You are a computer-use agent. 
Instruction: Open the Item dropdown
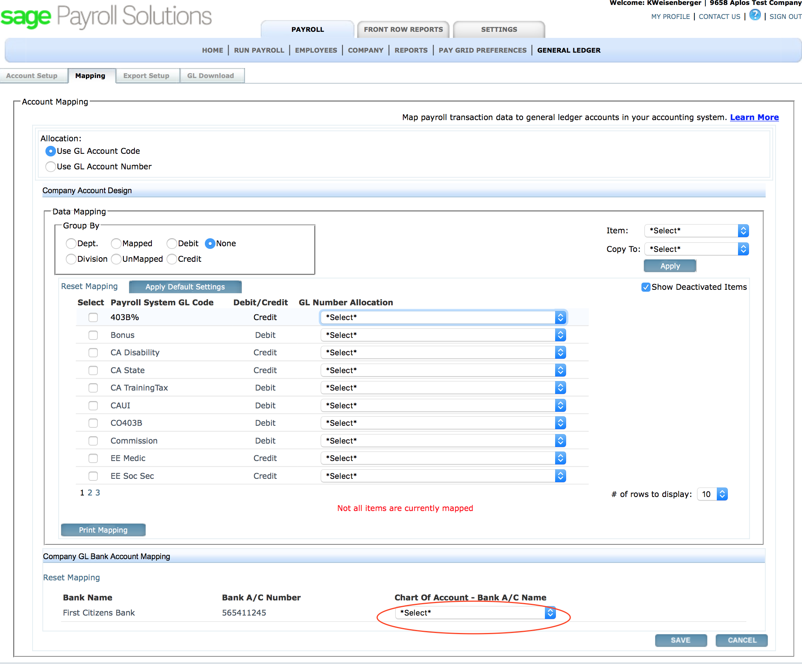point(697,231)
